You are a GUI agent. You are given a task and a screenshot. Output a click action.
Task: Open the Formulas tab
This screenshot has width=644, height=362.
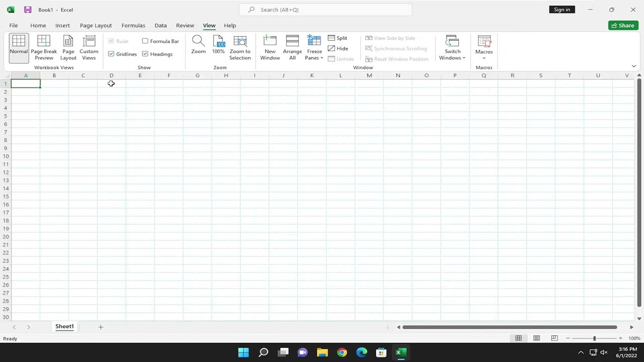point(133,25)
